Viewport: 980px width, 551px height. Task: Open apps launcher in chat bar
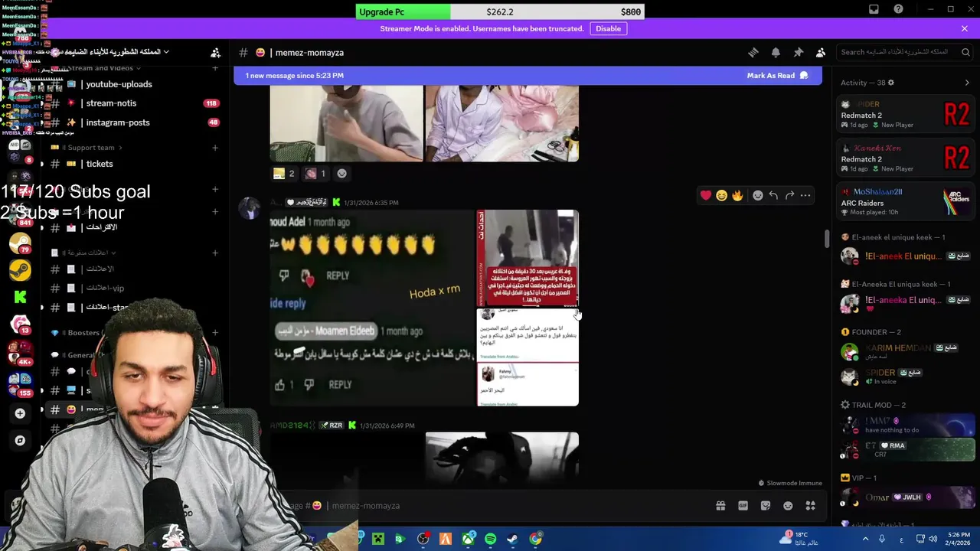click(810, 506)
